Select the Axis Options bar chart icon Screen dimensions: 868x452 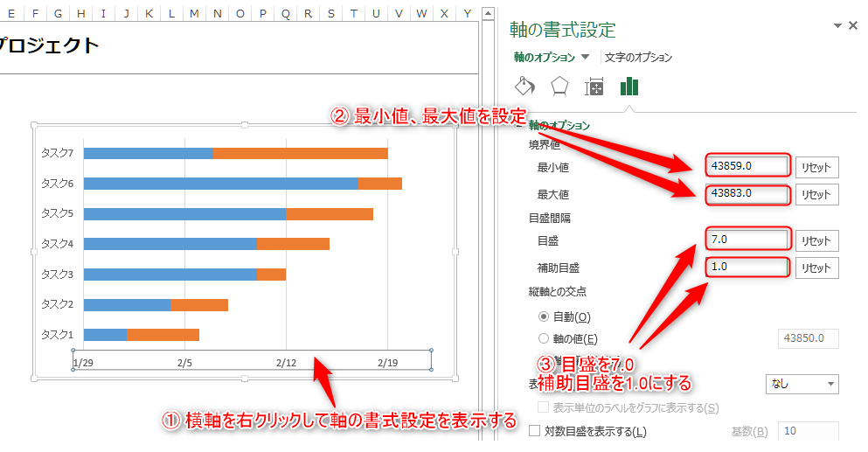tap(629, 86)
